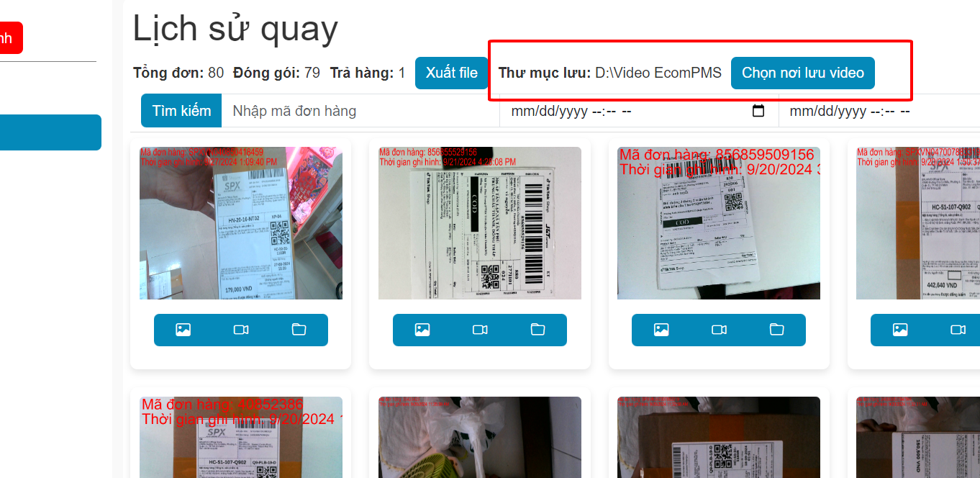Screen dimensions: 980x478
Task: Open calendar picker on first date field
Action: (x=758, y=111)
